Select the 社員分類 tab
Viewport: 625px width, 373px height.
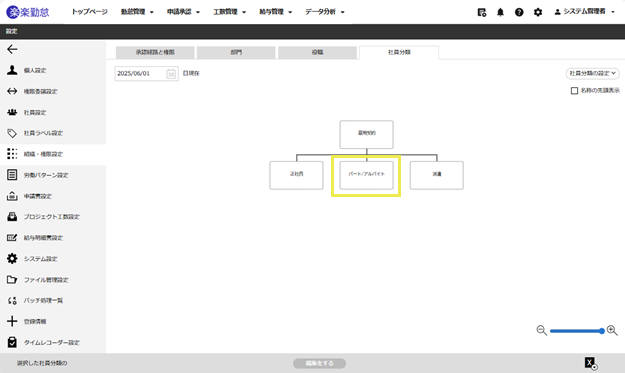click(x=399, y=52)
